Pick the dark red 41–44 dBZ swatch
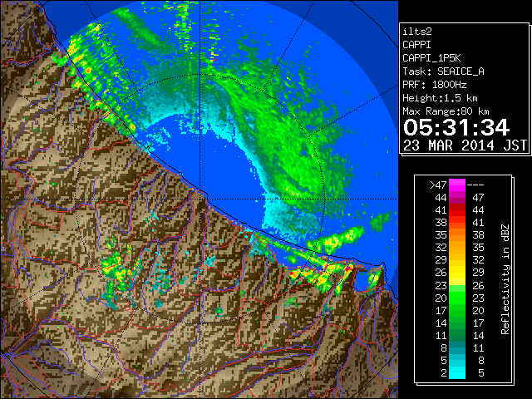The width and height of the screenshot is (532, 399). [x=457, y=210]
